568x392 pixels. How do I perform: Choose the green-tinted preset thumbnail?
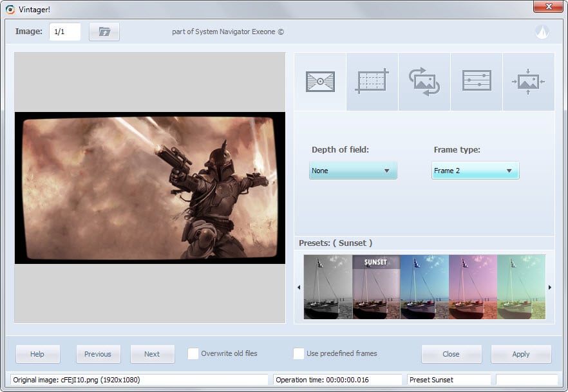tap(521, 287)
